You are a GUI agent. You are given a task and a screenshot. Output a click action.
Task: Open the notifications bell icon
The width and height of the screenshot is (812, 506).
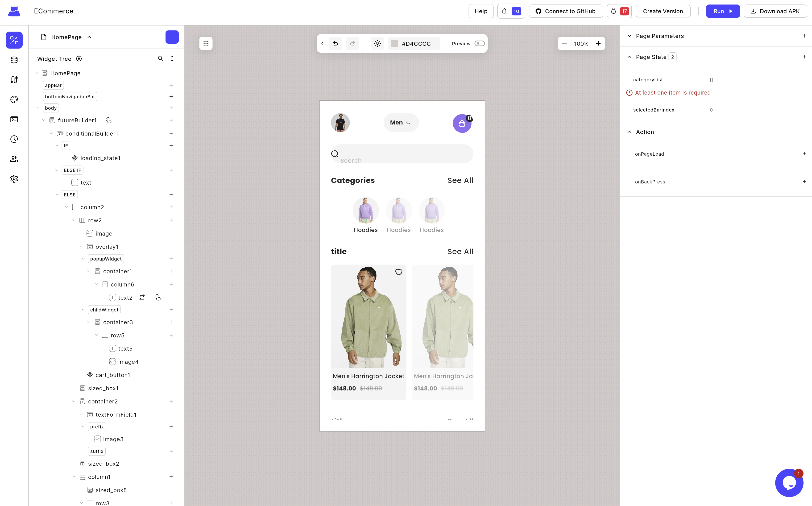point(504,11)
